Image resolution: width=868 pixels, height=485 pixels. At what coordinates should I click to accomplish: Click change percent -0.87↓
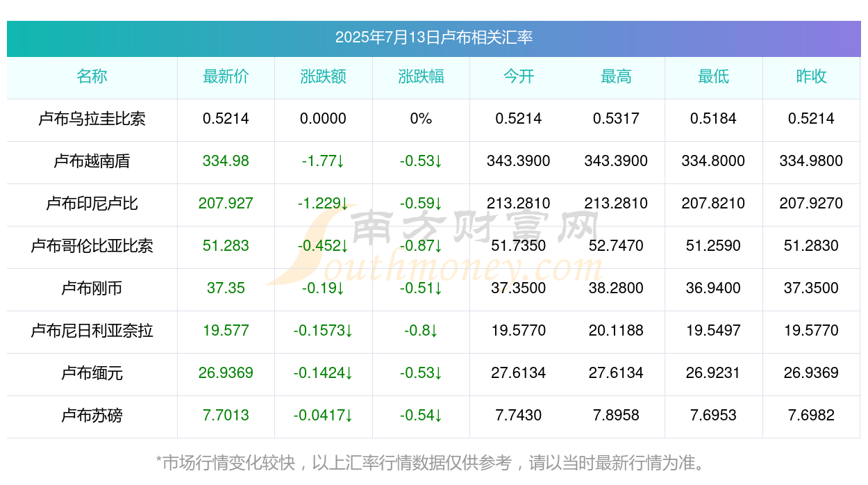[x=421, y=246]
